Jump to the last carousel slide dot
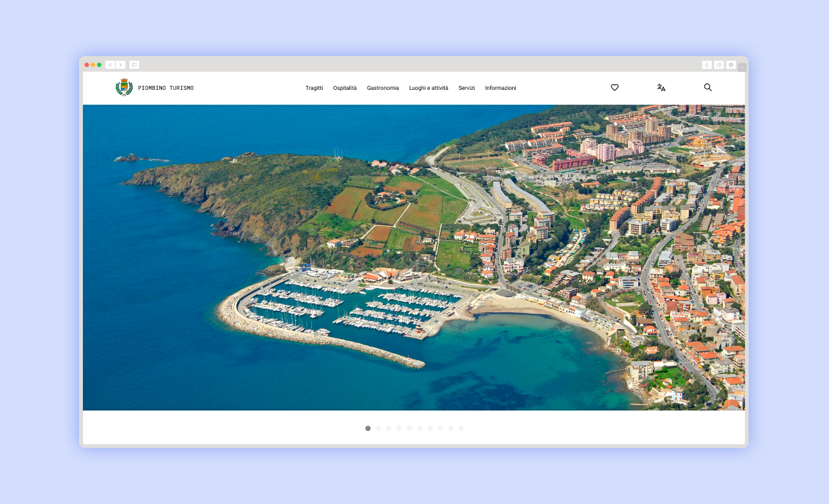This screenshot has width=829, height=504. pos(461,428)
